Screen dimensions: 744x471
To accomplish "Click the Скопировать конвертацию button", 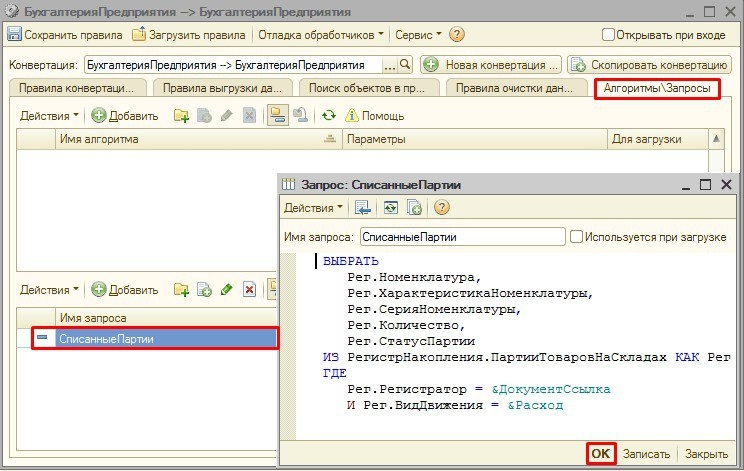I will (x=649, y=65).
